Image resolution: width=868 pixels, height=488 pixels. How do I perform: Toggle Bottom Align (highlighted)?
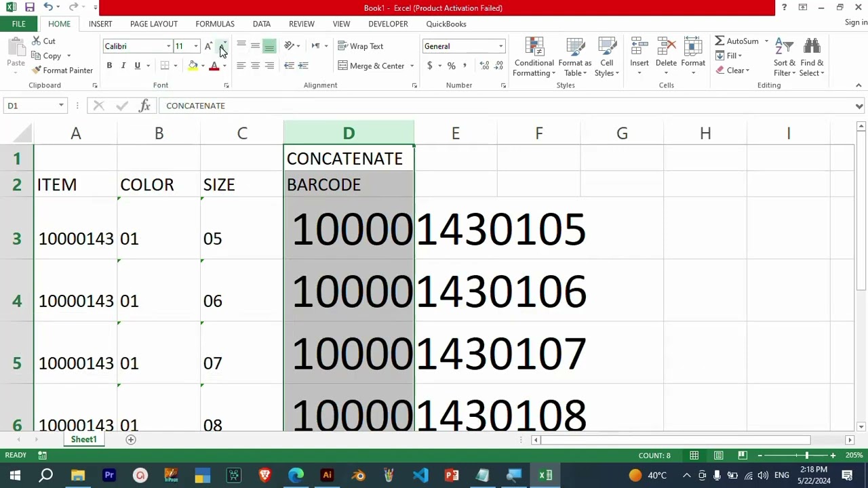pos(270,46)
